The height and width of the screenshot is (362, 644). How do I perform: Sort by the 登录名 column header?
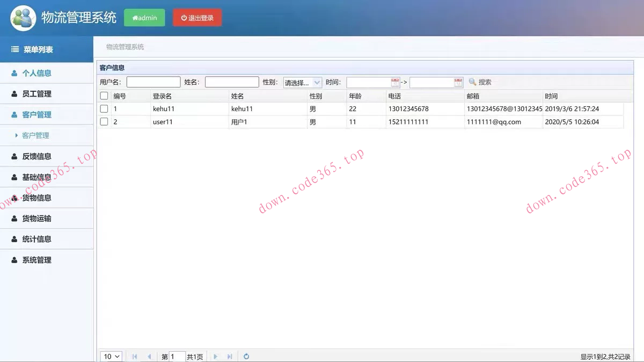[189, 96]
